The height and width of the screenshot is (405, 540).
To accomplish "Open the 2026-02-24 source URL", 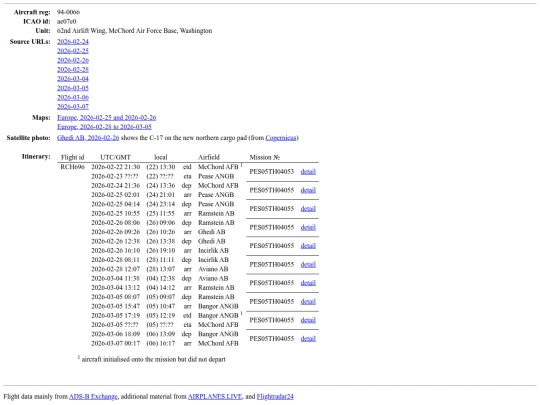I will click(x=73, y=42).
